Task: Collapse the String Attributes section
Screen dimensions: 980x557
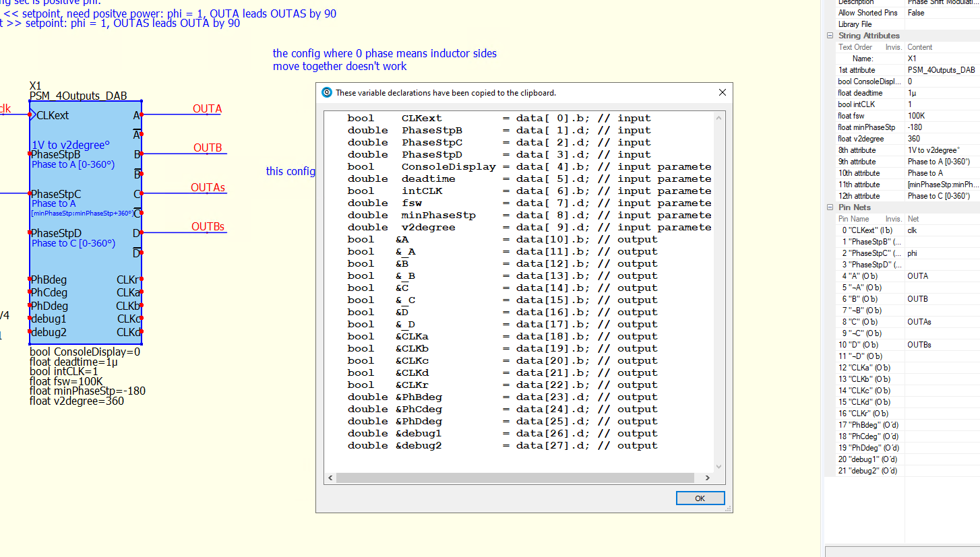Action: pyautogui.click(x=830, y=36)
